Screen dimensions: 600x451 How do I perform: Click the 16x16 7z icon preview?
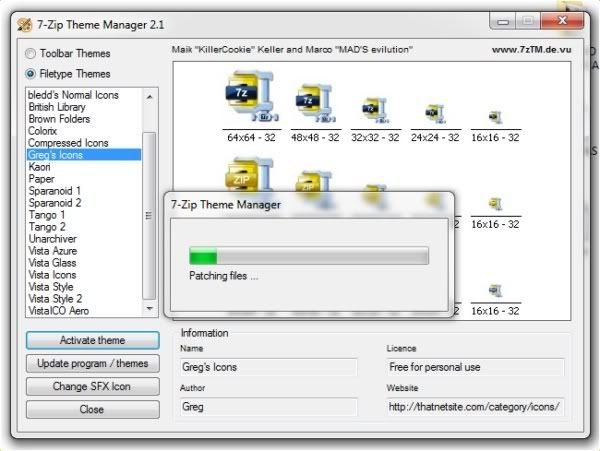[495, 117]
